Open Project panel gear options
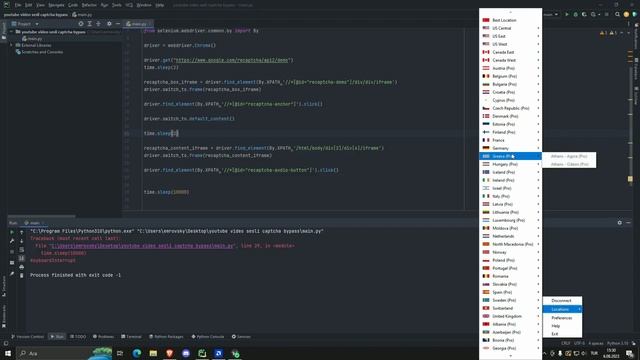Viewport: 640px width, 360px height. point(109,24)
